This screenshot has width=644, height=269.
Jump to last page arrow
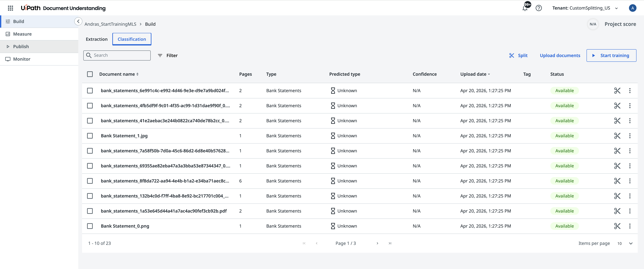(x=390, y=243)
